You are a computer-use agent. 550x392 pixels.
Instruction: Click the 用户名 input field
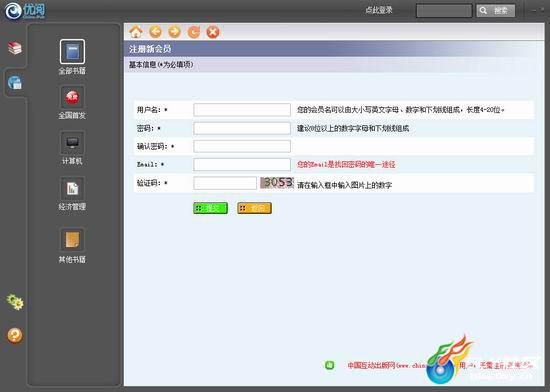(242, 110)
